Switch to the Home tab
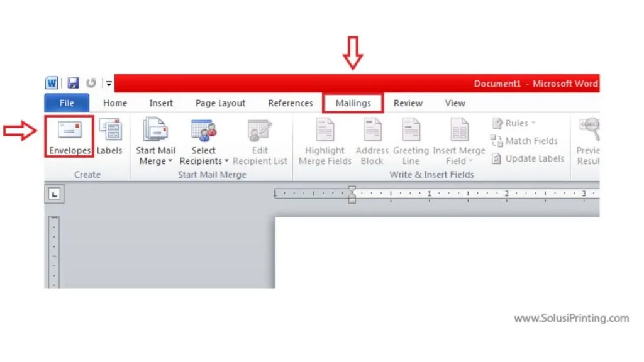644x362 pixels. (115, 103)
